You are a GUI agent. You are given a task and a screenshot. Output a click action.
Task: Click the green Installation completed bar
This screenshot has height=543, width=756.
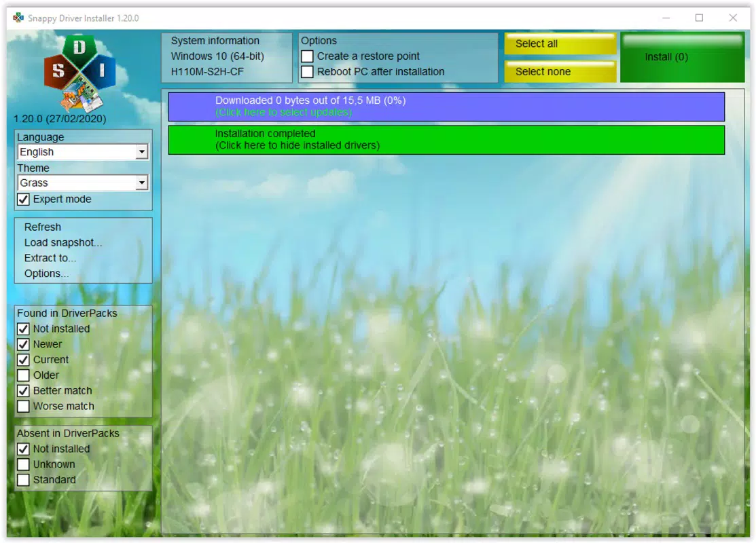pos(446,140)
